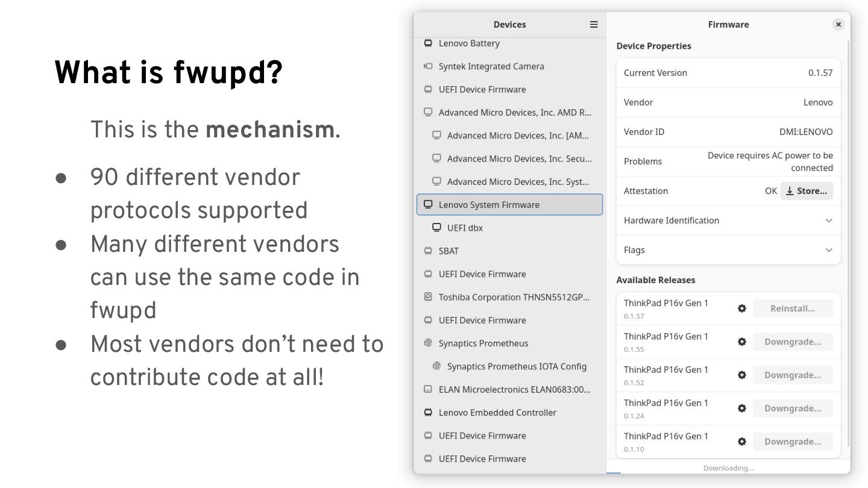Select Advanced Micro Devices, Inc. AMD R... entry
This screenshot has height=488, width=868.
click(x=509, y=113)
